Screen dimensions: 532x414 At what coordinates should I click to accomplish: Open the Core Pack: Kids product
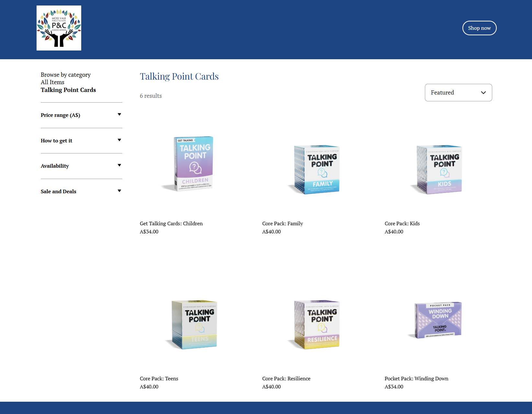tap(402, 223)
